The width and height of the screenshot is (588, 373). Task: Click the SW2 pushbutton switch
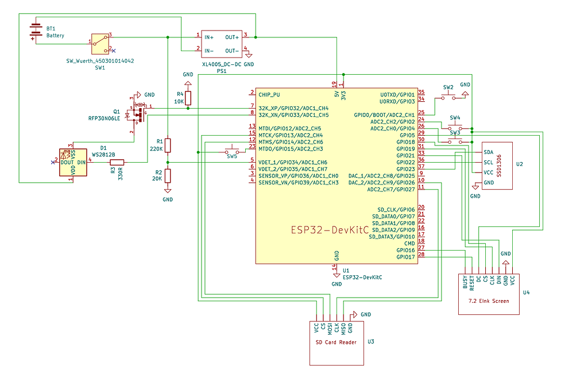click(448, 95)
